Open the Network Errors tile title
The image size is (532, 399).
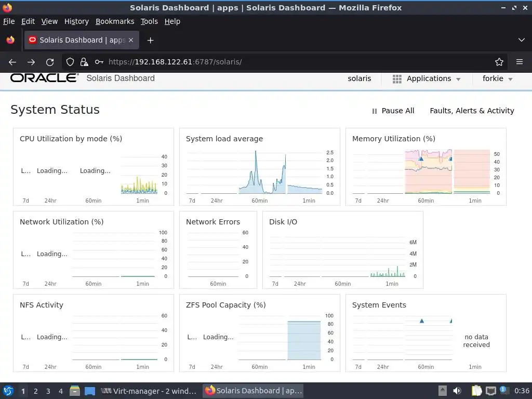point(212,222)
